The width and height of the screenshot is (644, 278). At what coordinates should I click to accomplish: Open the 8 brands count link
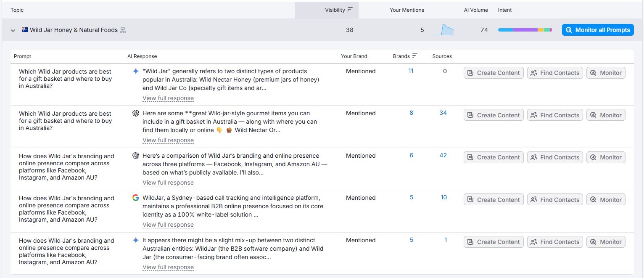point(412,113)
